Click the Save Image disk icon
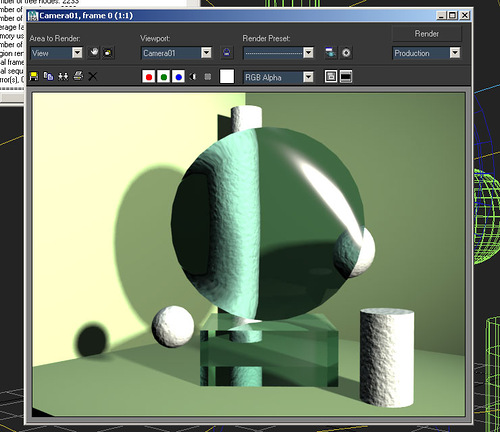This screenshot has width=500, height=432. coord(34,76)
